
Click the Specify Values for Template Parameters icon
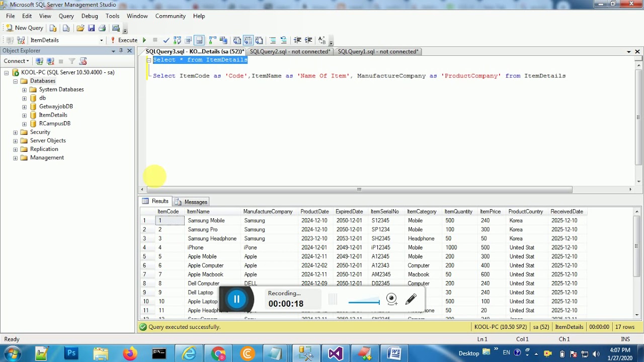click(x=322, y=40)
